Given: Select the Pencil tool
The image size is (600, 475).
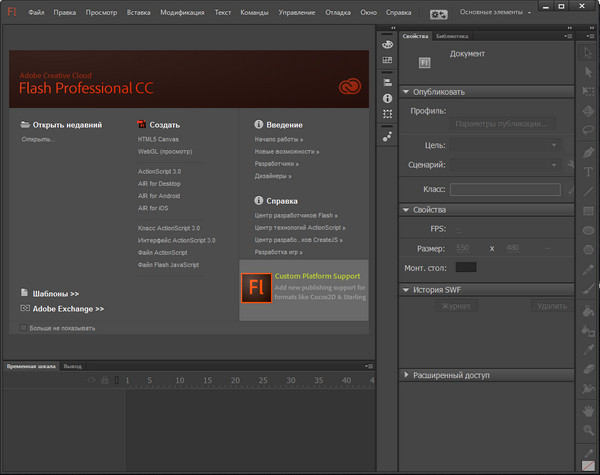Looking at the screenshot, I should [588, 269].
